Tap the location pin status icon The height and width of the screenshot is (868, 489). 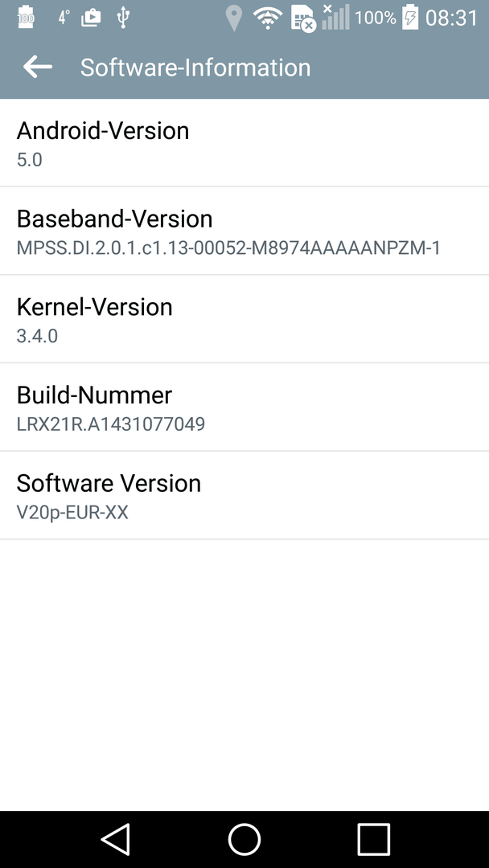(x=234, y=18)
